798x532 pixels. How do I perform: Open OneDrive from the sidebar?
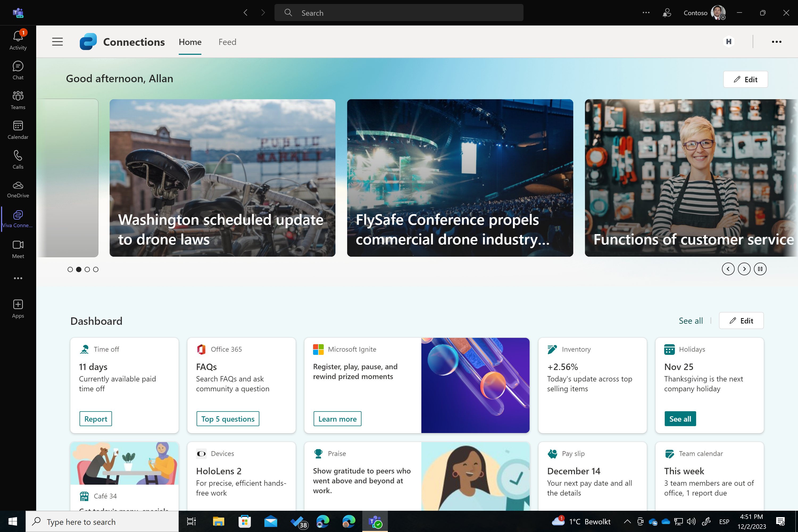click(18, 188)
